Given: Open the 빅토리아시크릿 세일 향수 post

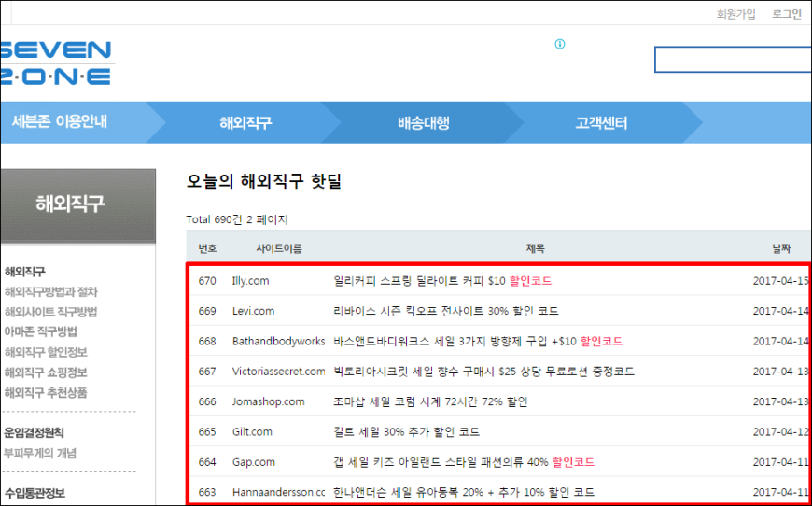Looking at the screenshot, I should 484,372.
